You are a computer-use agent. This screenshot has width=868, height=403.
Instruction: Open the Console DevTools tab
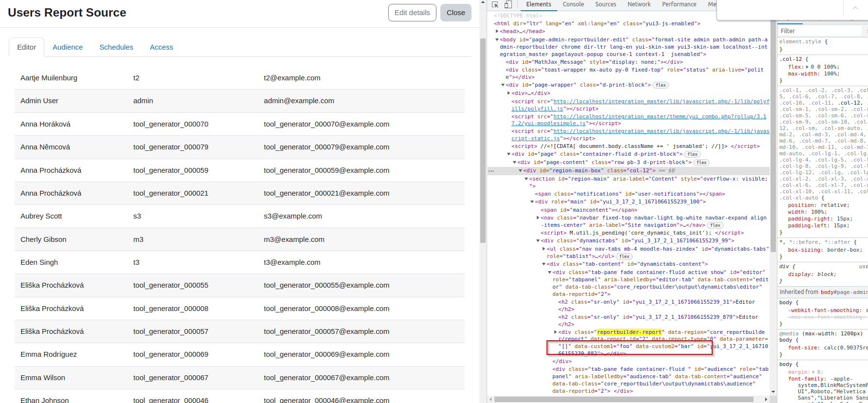click(573, 4)
